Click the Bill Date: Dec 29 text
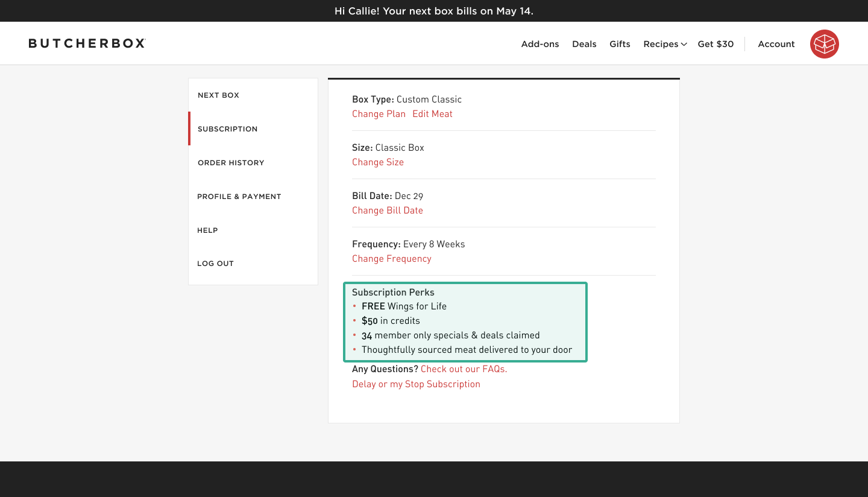 pos(388,196)
